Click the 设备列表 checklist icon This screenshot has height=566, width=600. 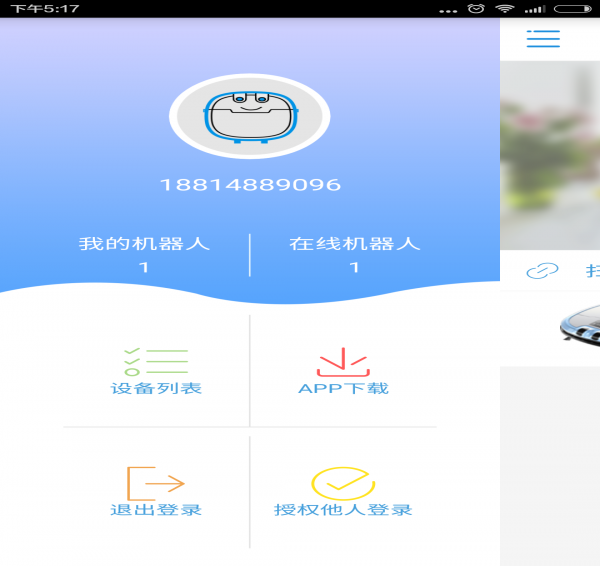click(156, 361)
